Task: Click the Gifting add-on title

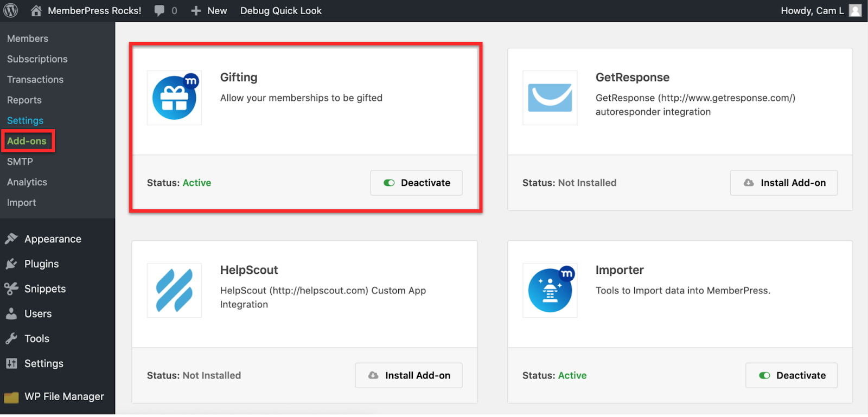Action: coord(239,78)
